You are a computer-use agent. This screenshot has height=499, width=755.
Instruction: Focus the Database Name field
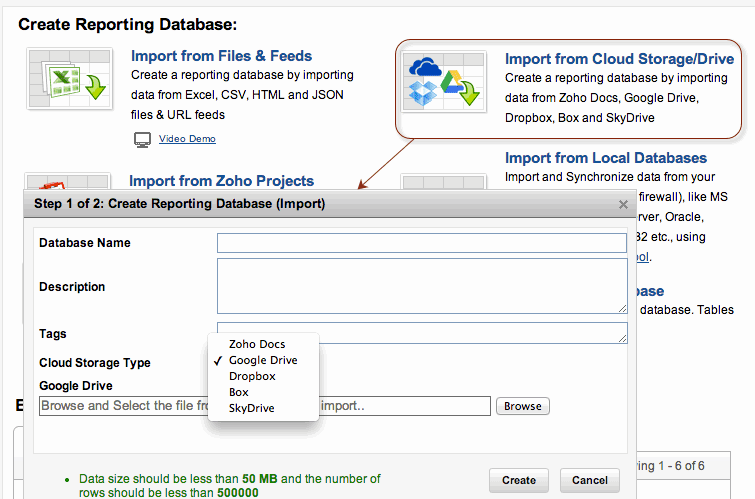[421, 243]
